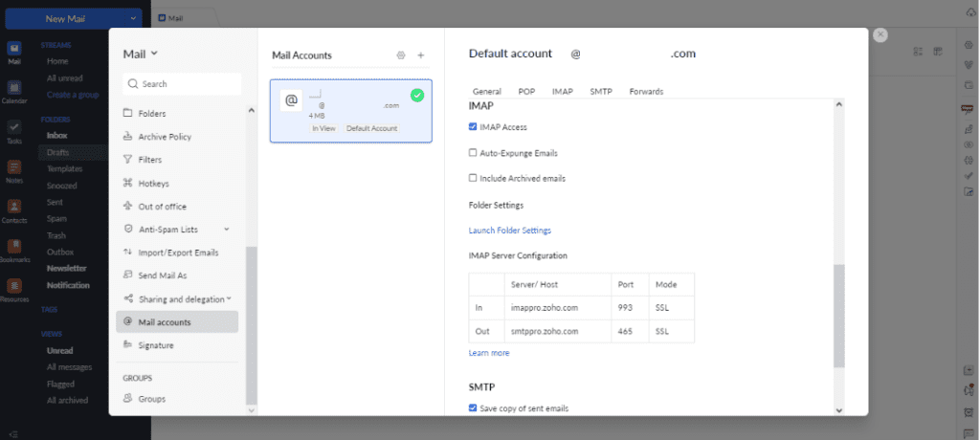Viewport: 980px width, 440px height.
Task: Close the settings dialog with X
Action: [x=880, y=35]
